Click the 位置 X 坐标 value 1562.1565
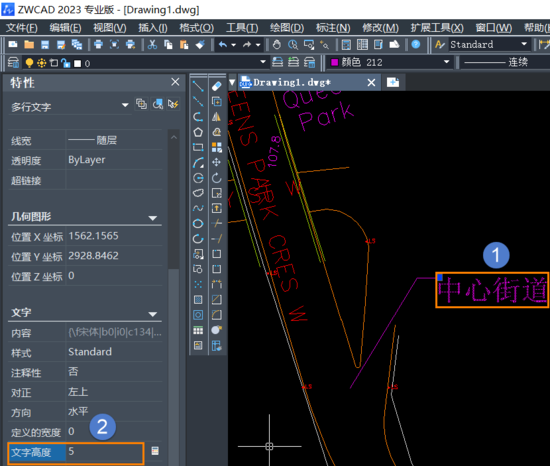This screenshot has width=550, height=466. tap(93, 236)
